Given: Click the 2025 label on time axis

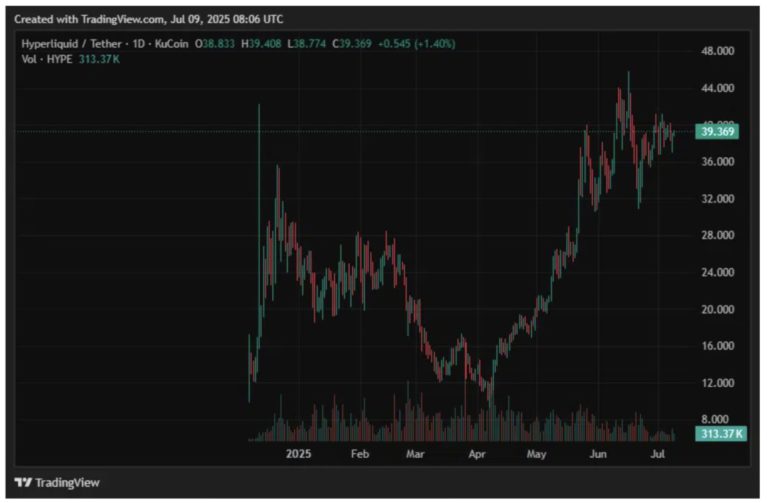Looking at the screenshot, I should [x=300, y=454].
